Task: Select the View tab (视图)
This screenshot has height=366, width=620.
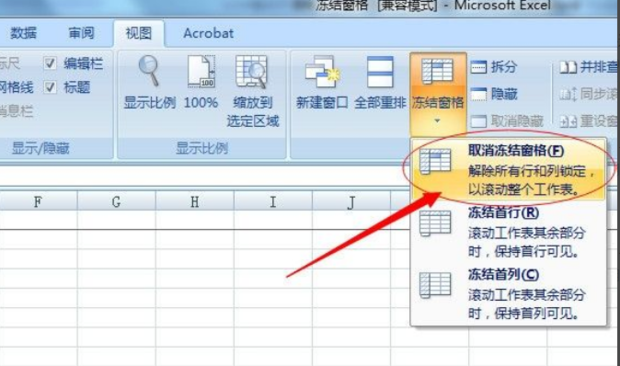Action: [x=139, y=34]
